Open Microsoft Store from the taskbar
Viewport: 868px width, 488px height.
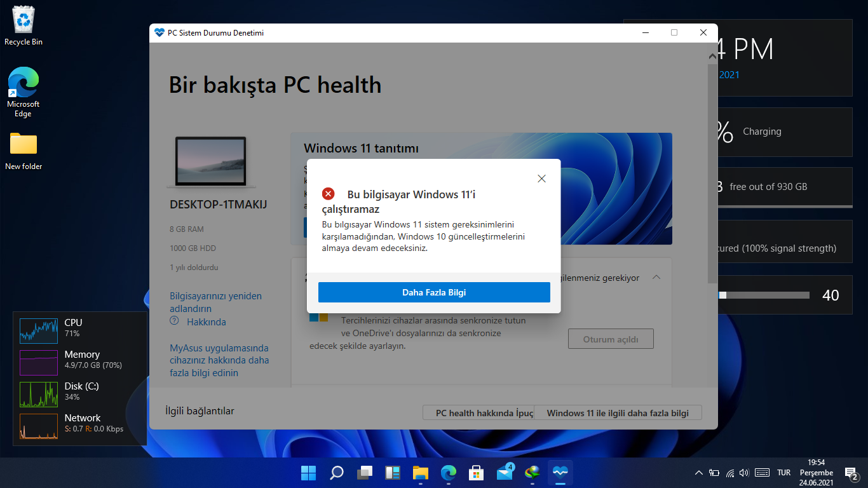tap(477, 473)
